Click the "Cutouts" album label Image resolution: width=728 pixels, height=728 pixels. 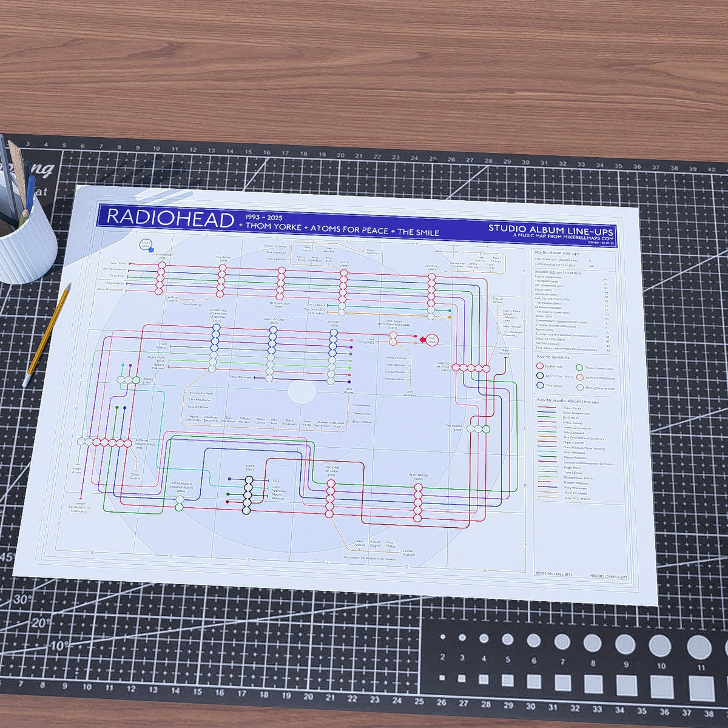[x=334, y=324]
